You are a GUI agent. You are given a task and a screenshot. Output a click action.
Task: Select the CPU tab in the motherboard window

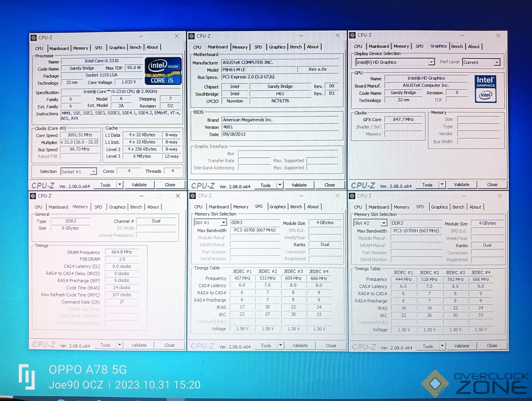197,47
